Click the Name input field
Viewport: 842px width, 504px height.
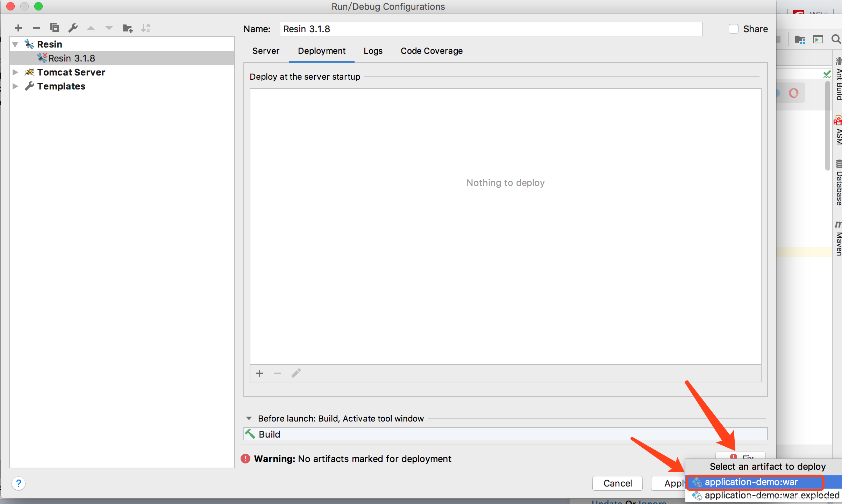tap(490, 29)
